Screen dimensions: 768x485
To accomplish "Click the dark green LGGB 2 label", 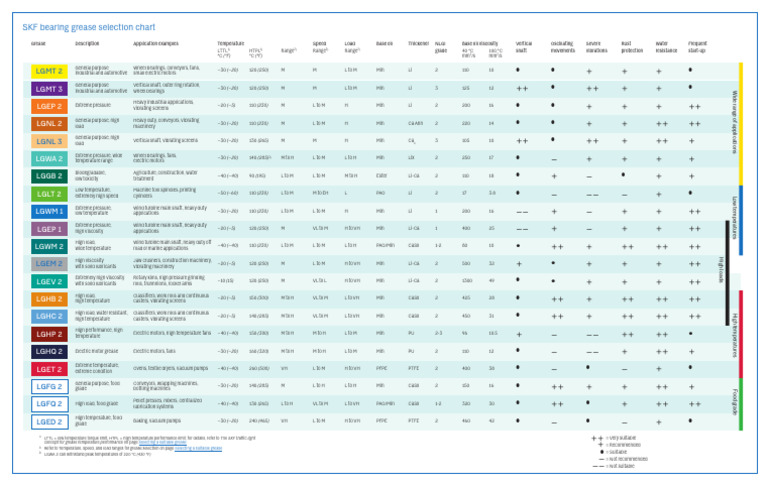I will [49, 176].
